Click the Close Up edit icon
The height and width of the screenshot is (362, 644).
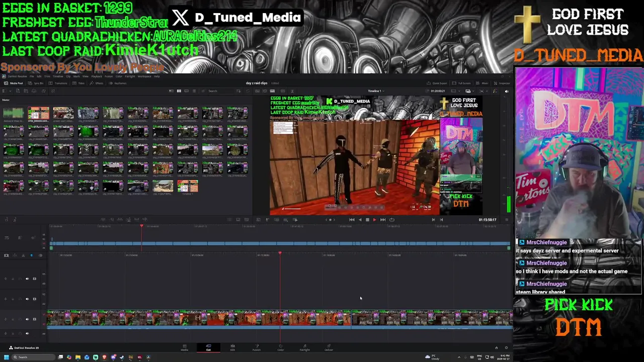pos(128,220)
